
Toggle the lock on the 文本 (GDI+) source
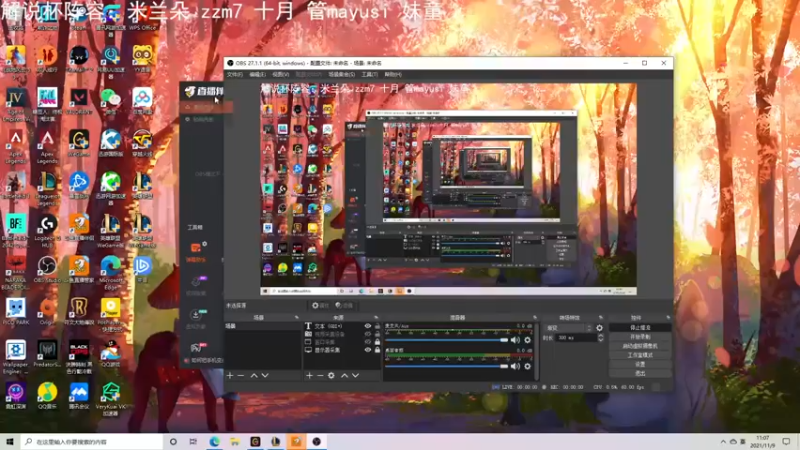click(x=378, y=326)
